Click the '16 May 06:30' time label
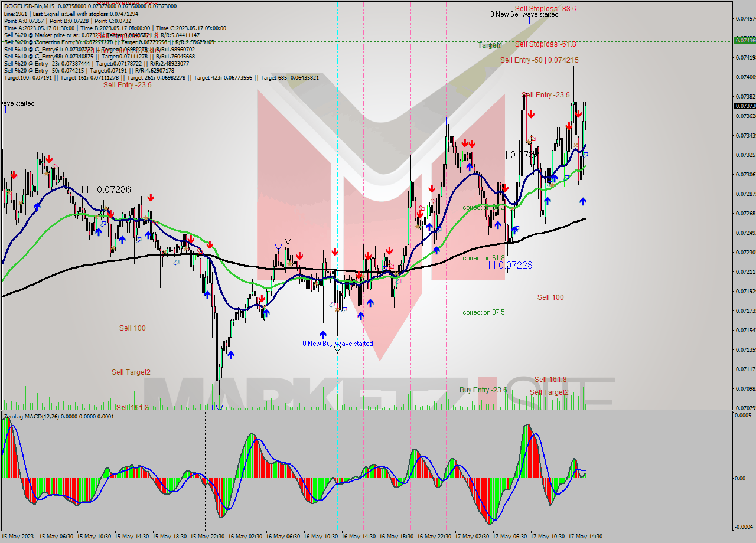 [x=283, y=537]
